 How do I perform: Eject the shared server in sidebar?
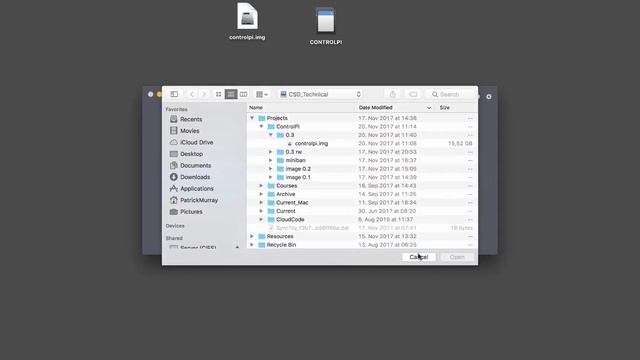click(237, 247)
